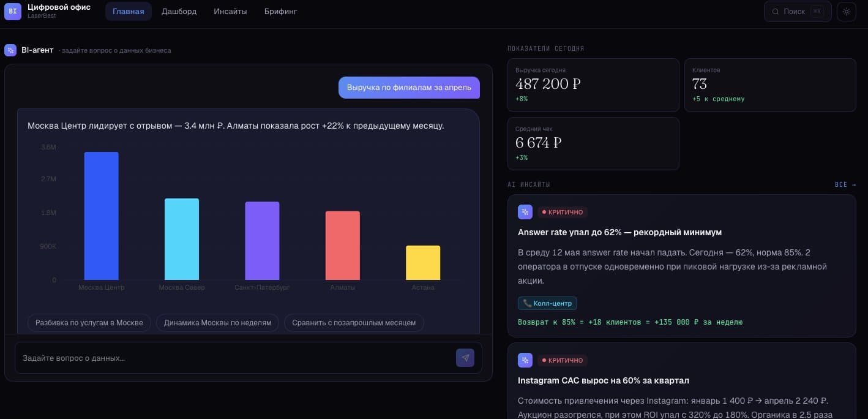Viewport: 868px width, 419px height.
Task: Open the Инсайты tab
Action: 231,12
